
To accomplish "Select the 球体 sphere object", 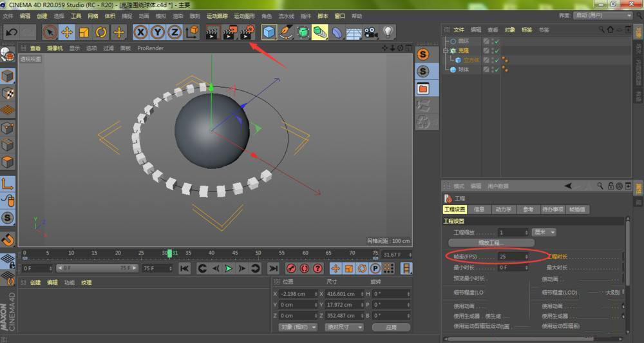I will pyautogui.click(x=464, y=70).
